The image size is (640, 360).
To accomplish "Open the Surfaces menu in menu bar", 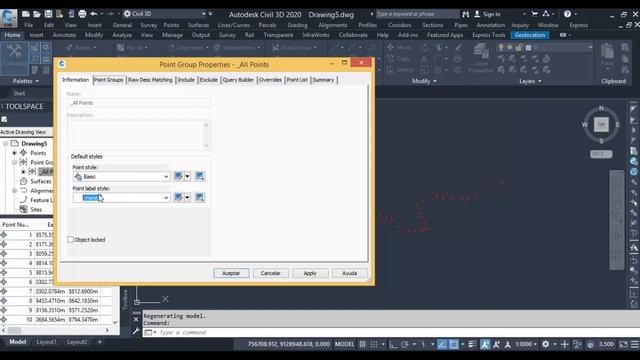I will (x=198, y=25).
